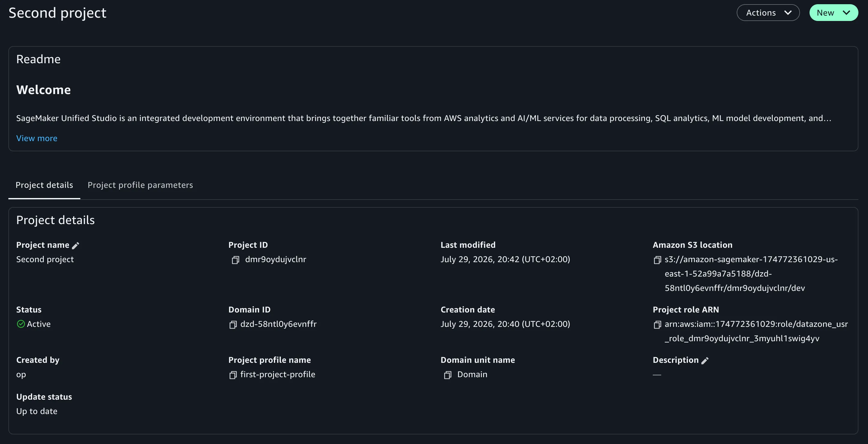
Task: Copy the Project role ARN
Action: point(657,324)
